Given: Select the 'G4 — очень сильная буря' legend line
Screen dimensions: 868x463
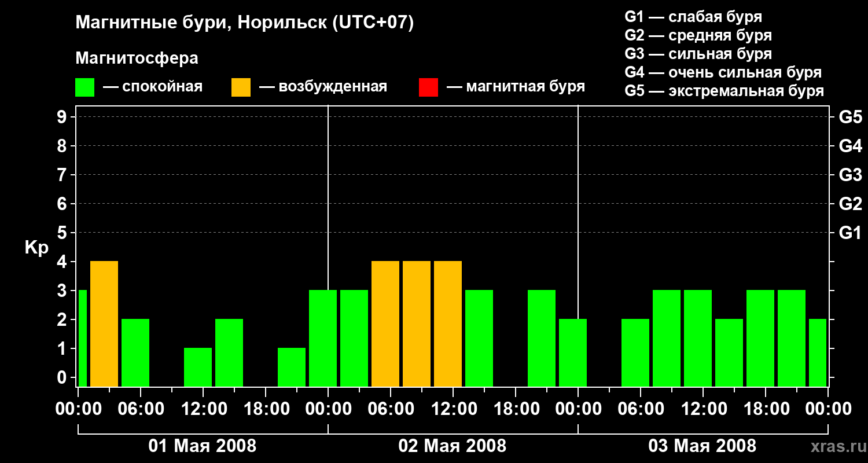Looking at the screenshot, I should [723, 72].
